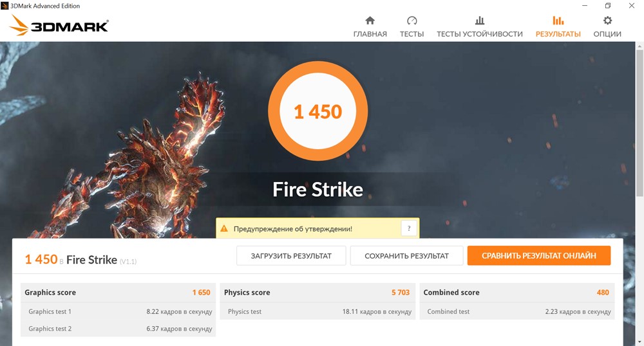Minimize the 3DMark window
The height and width of the screenshot is (346, 644).
tap(585, 6)
